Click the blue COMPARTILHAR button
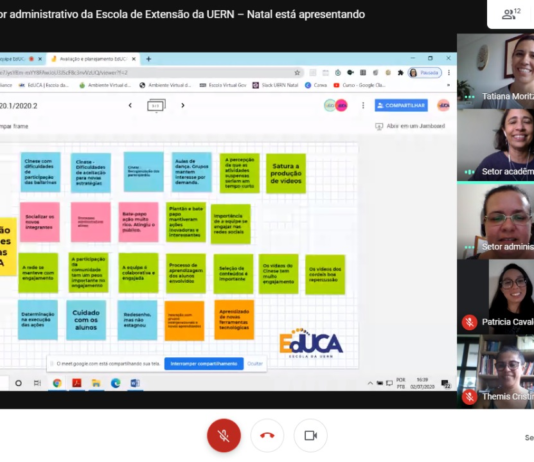The width and height of the screenshot is (534, 462). (x=401, y=106)
